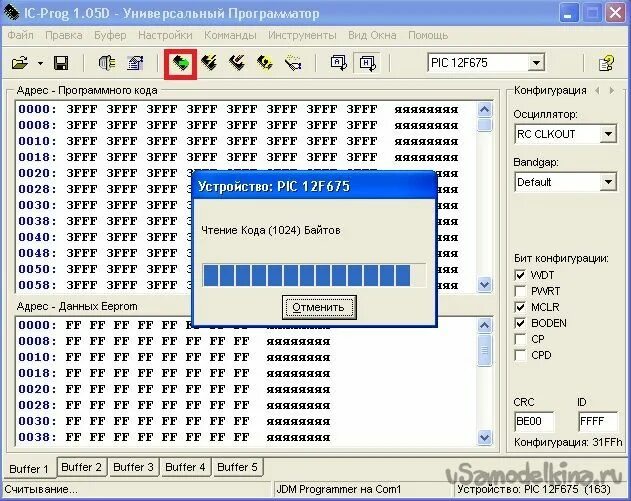Select the Buffer 1 tab

[29, 469]
